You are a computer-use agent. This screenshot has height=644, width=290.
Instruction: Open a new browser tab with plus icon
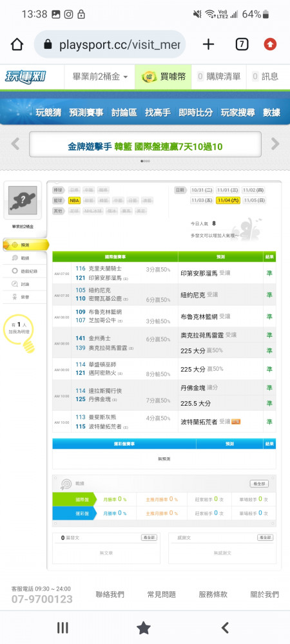(x=208, y=44)
